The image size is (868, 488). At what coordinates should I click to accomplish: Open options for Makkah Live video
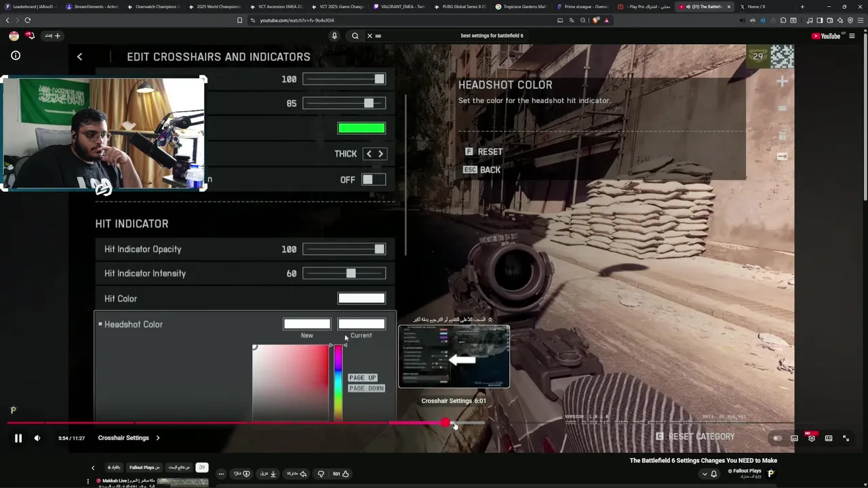(88, 482)
